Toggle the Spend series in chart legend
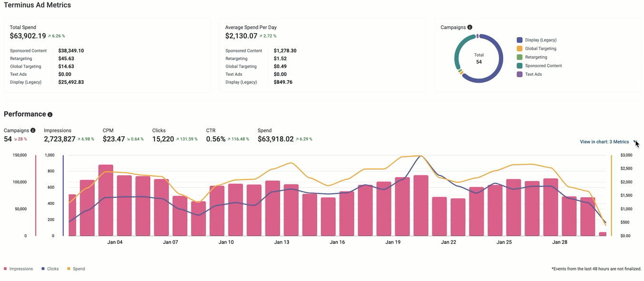This screenshot has width=644, height=281. [76, 269]
